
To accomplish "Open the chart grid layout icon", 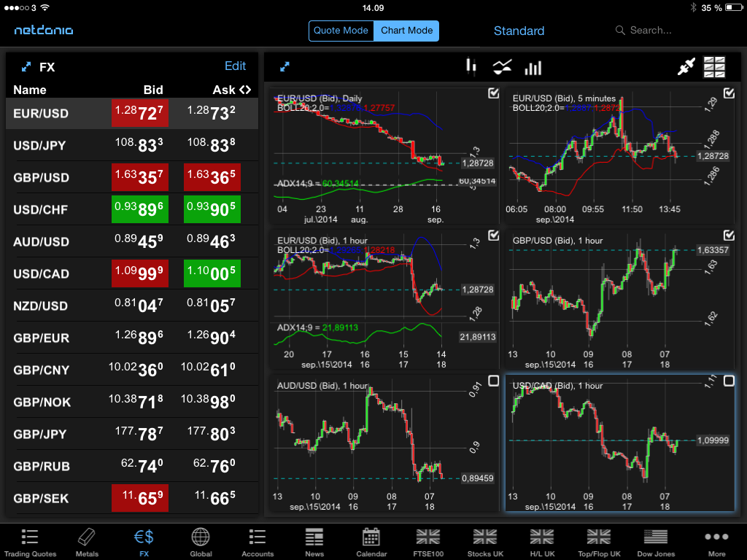I will coord(714,67).
